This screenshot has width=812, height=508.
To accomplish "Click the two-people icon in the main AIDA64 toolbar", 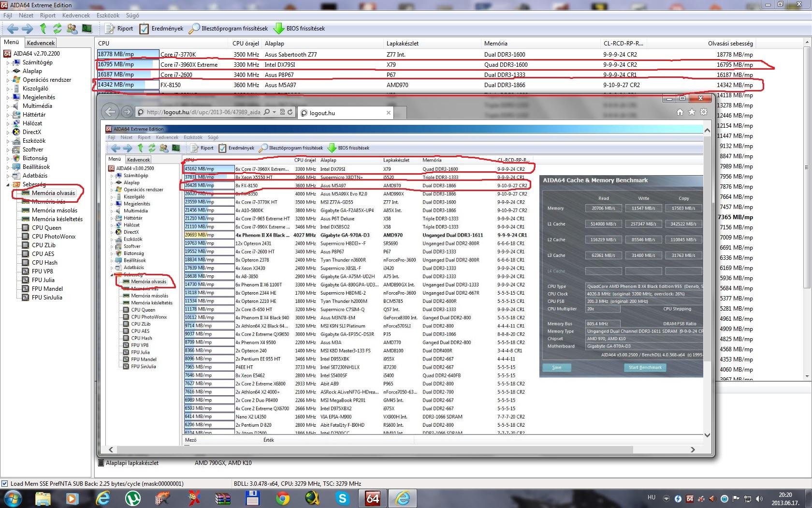I will click(x=72, y=29).
